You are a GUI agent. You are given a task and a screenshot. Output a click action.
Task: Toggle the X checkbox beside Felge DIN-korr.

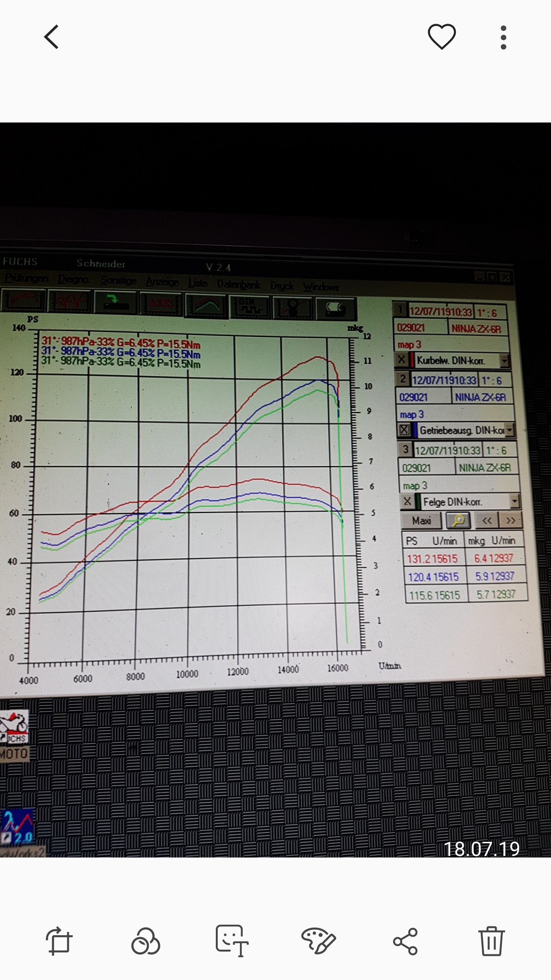click(x=408, y=501)
